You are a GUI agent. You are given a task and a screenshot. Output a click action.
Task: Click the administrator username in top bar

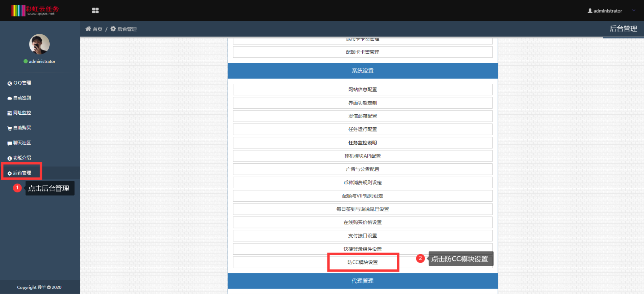tap(607, 11)
